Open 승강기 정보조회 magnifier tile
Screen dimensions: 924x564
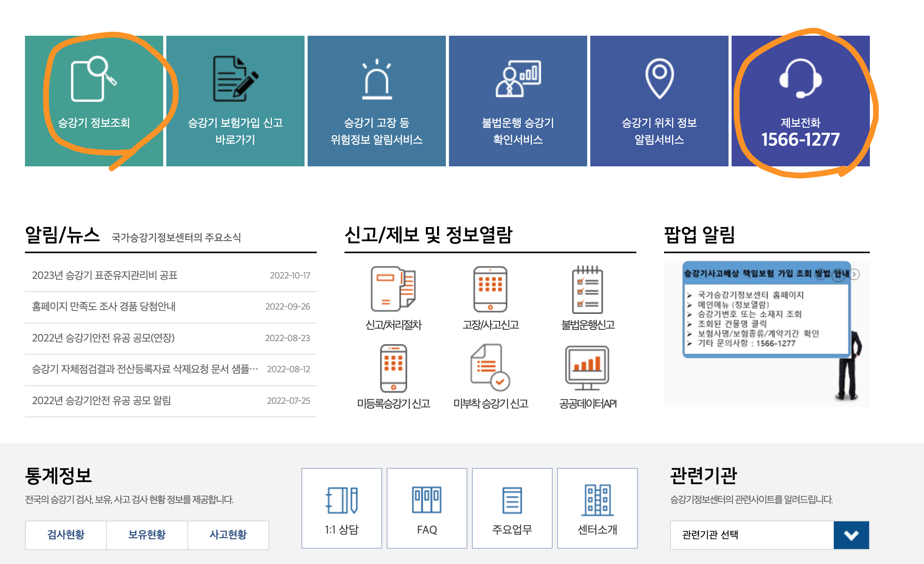(94, 79)
